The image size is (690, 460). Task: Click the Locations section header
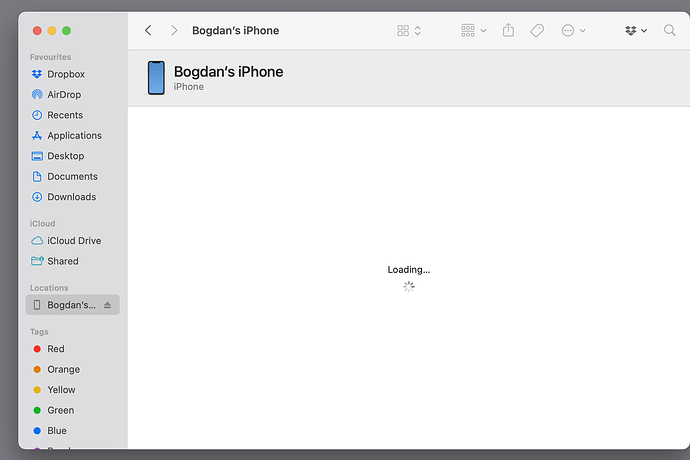click(49, 288)
